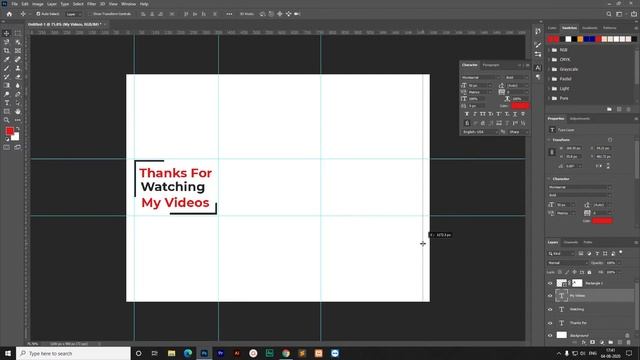Screen dimensions: 640x360
Task: Select the Zoom tool in the toolbox
Action: coord(7,120)
